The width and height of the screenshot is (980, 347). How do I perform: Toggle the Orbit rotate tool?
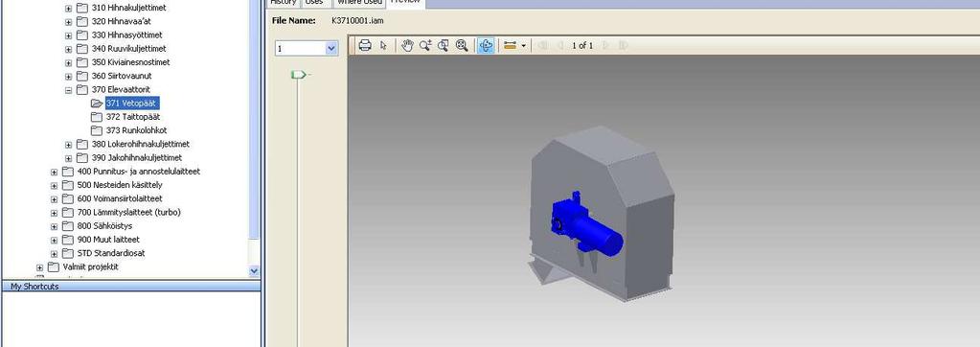tap(486, 45)
